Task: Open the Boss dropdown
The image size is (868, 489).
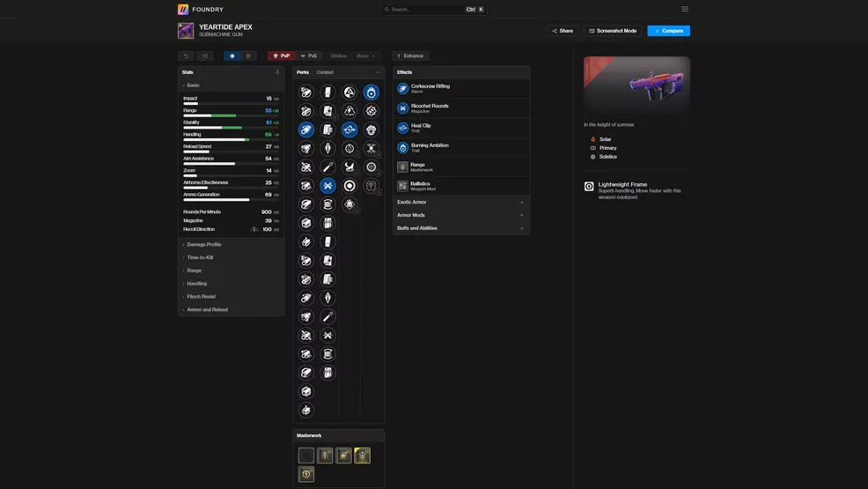Action: [x=365, y=56]
